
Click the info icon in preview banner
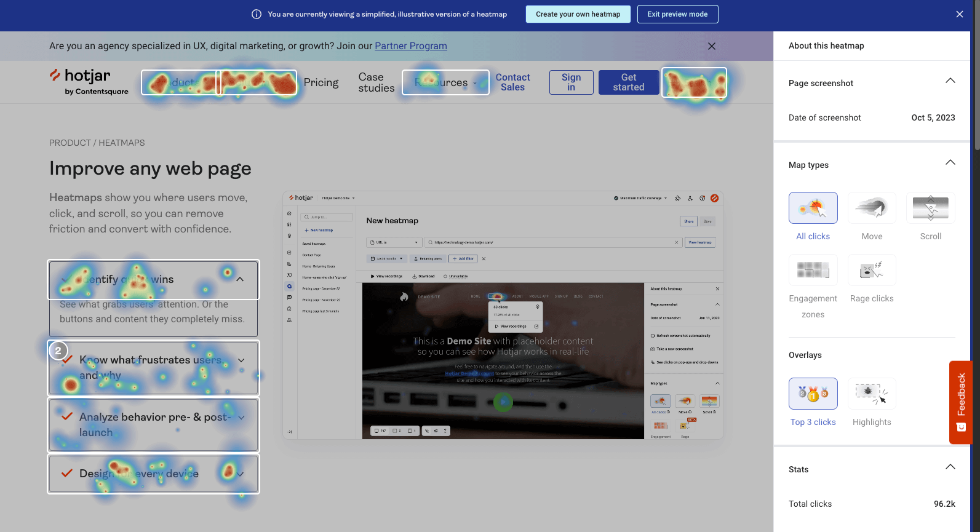click(257, 14)
